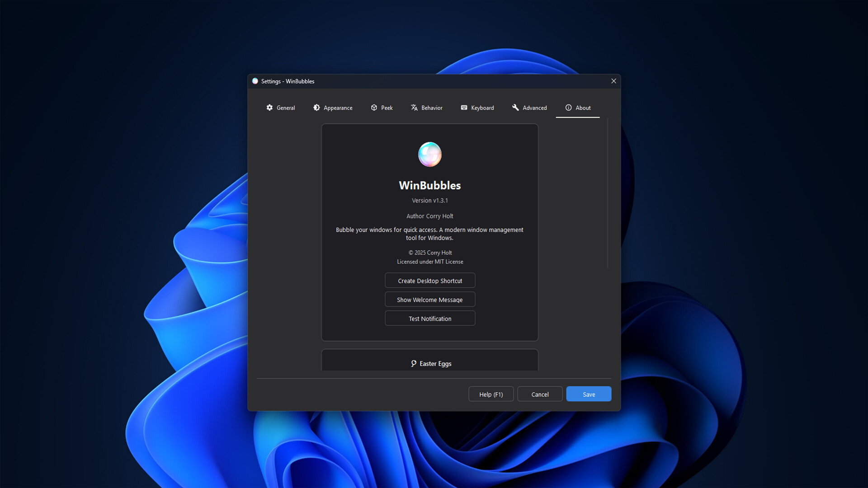Click the Peek tab's cube icon
This screenshot has width=868, height=488.
click(x=373, y=108)
